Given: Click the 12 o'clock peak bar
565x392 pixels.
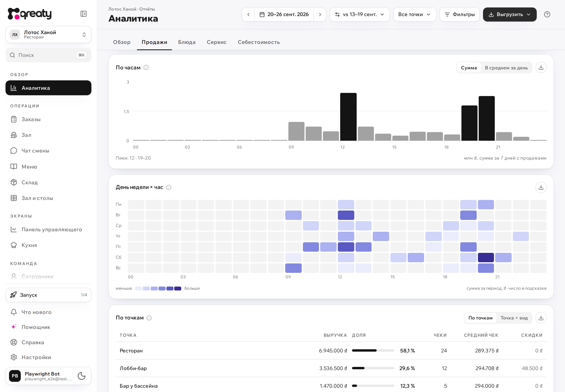Looking at the screenshot, I should click(348, 117).
